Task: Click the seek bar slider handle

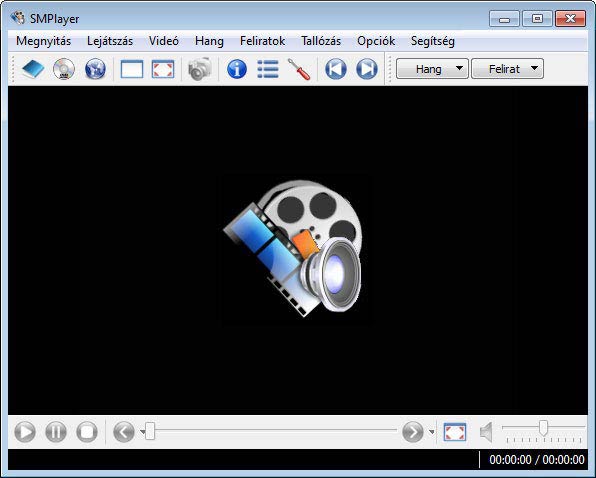Action: [150, 431]
